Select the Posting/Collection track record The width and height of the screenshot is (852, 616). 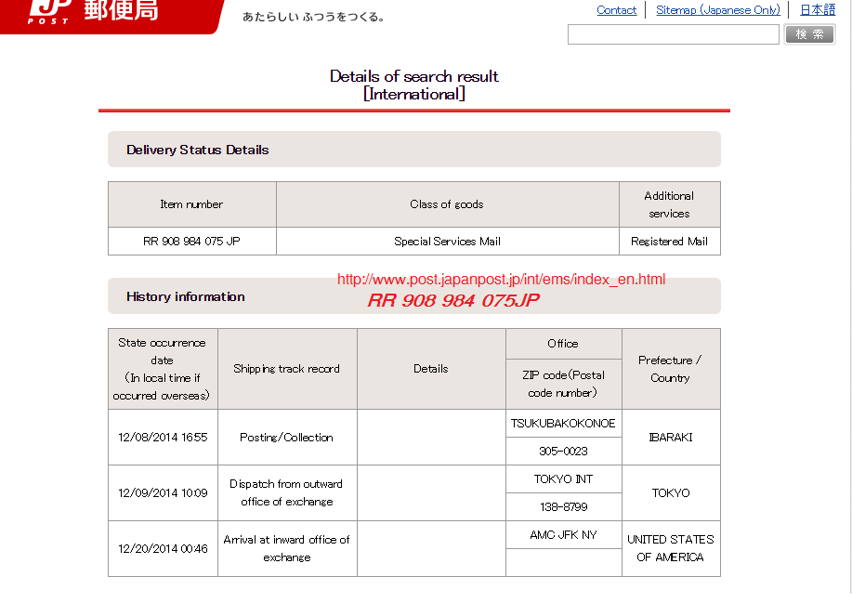pyautogui.click(x=286, y=438)
